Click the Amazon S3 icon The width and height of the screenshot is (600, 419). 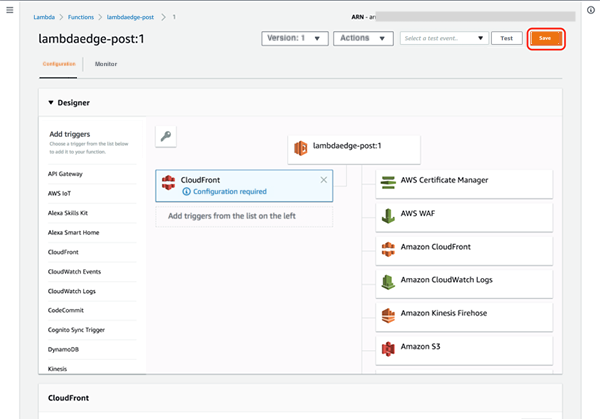click(388, 349)
